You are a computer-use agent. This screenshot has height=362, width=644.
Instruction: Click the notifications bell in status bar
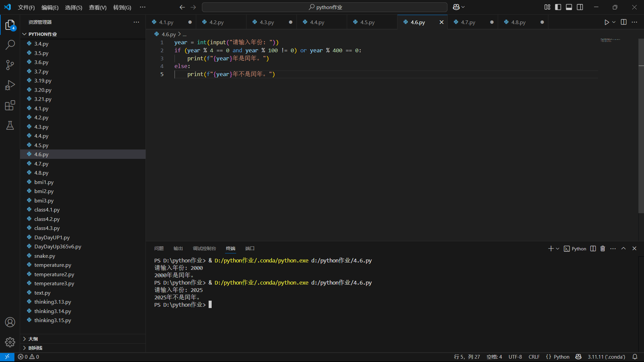coord(635,357)
